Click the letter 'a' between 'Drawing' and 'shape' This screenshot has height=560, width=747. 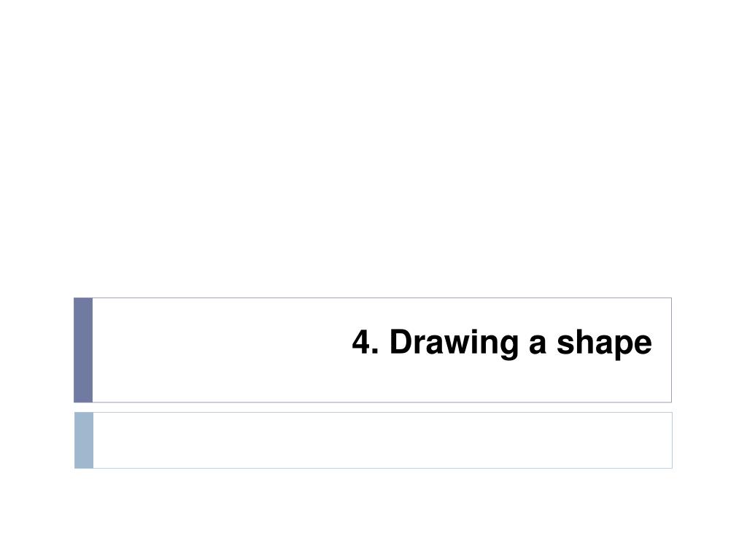tap(538, 346)
